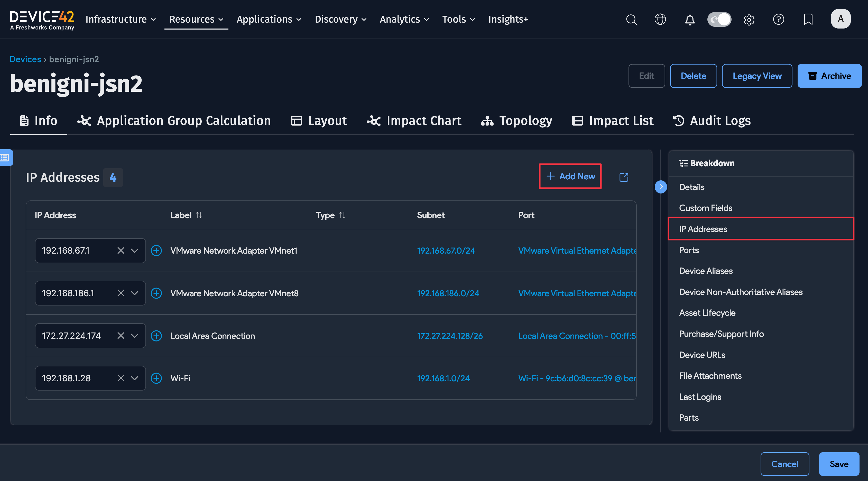Open the settings gear icon
Image resolution: width=868 pixels, height=481 pixels.
pyautogui.click(x=749, y=20)
